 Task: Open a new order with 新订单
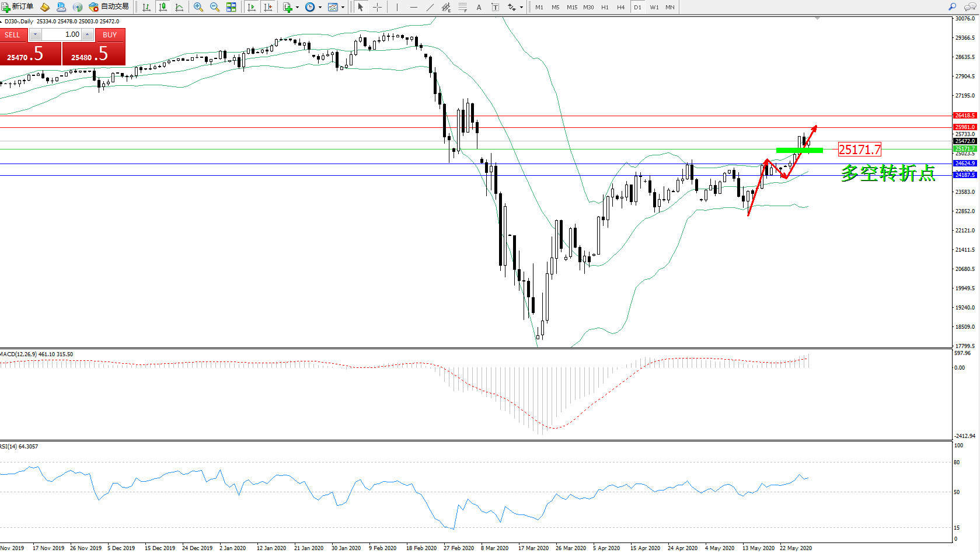click(18, 7)
